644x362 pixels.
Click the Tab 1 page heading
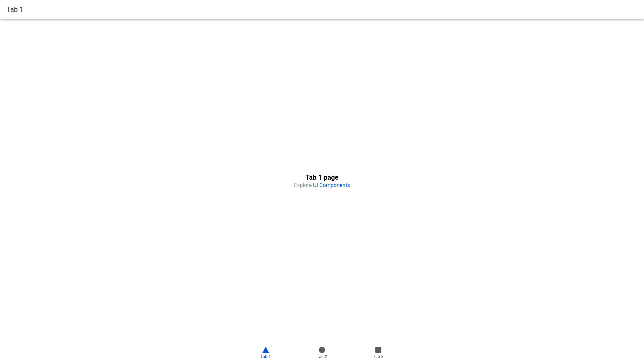tap(322, 177)
